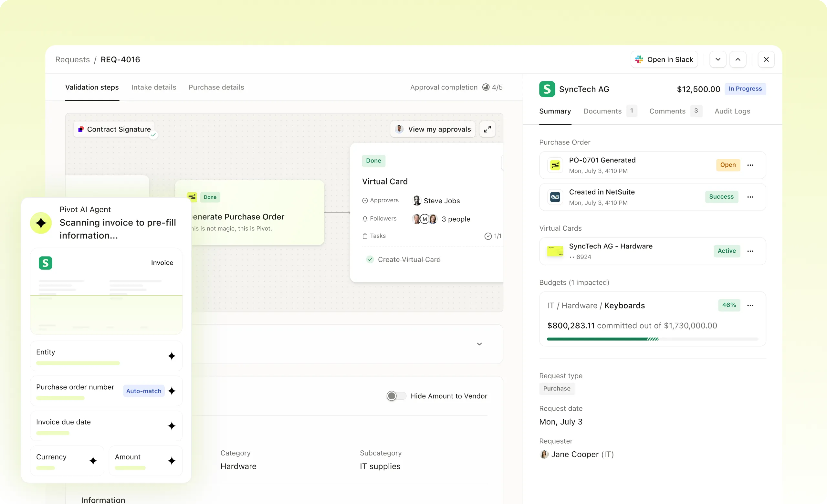
Task: Check the Create Virtual Card task
Action: (370, 259)
